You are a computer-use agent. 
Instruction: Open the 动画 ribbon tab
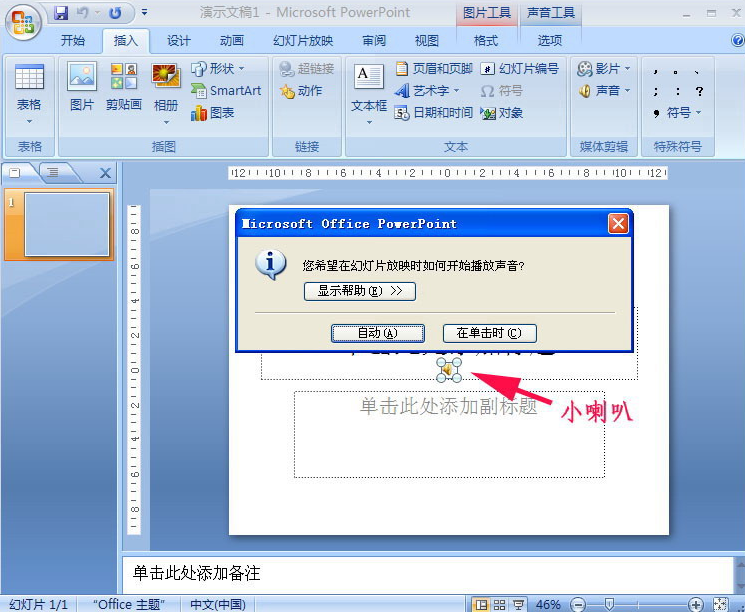tap(231, 41)
